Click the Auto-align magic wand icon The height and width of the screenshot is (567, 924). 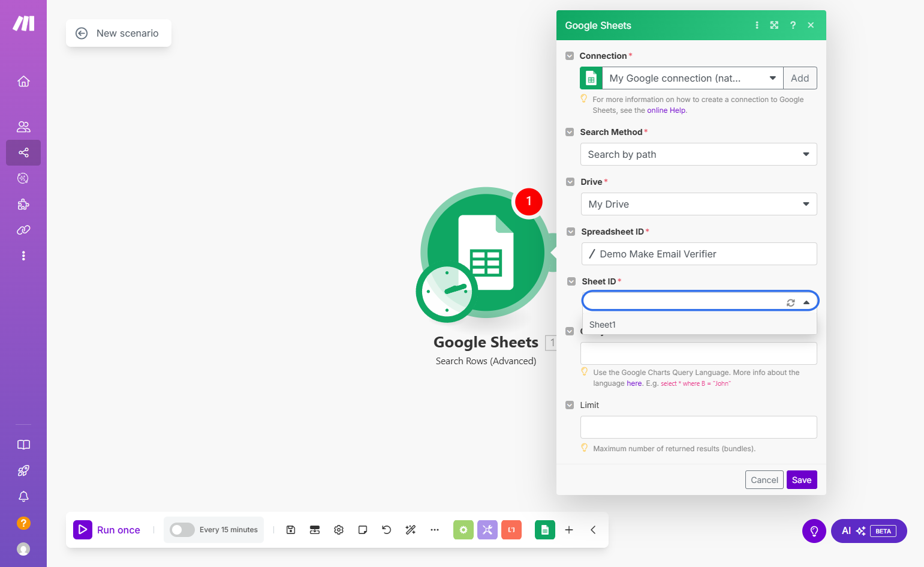(x=411, y=530)
